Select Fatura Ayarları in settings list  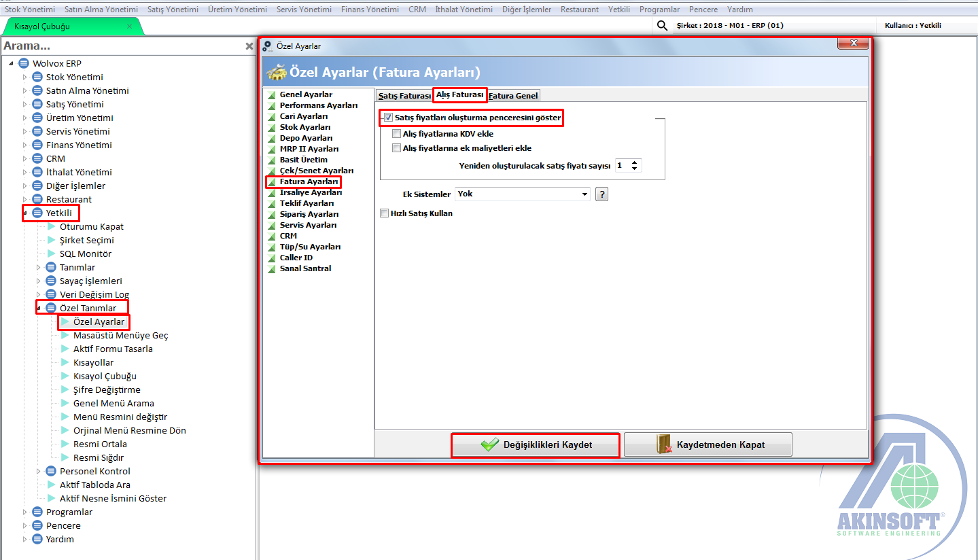(x=309, y=181)
